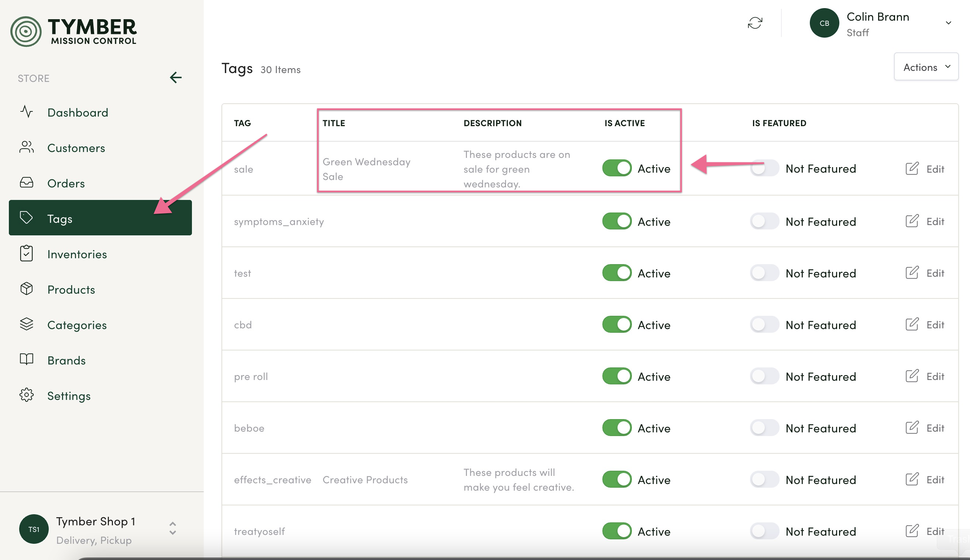Screen dimensions: 970x560
Task: Click the TAG column header
Action: pos(242,123)
